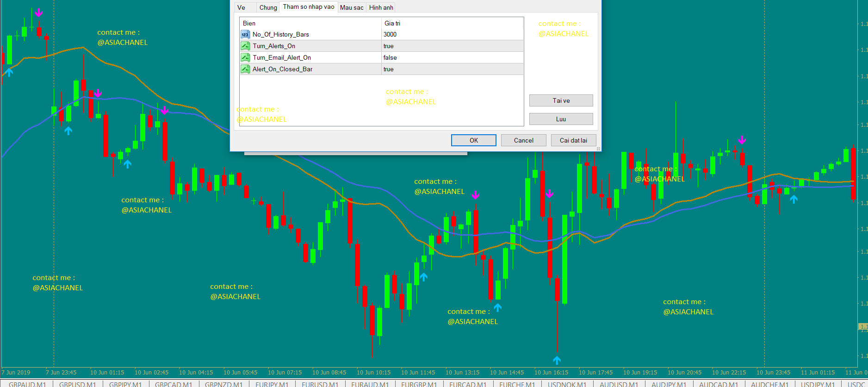The height and width of the screenshot is (387, 868).
Task: Click the No_Of_History_Bars integer variable icon
Action: tap(245, 34)
